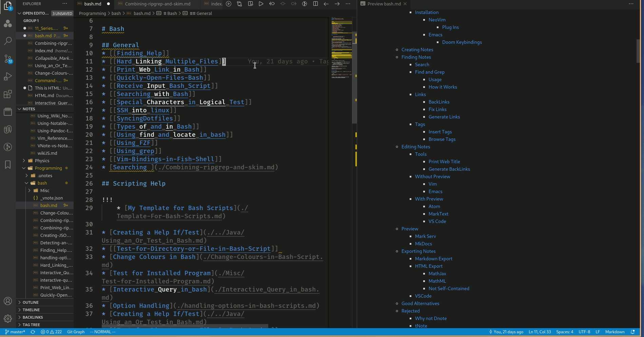Click Spaces: 4 indentation setting

coord(565,332)
